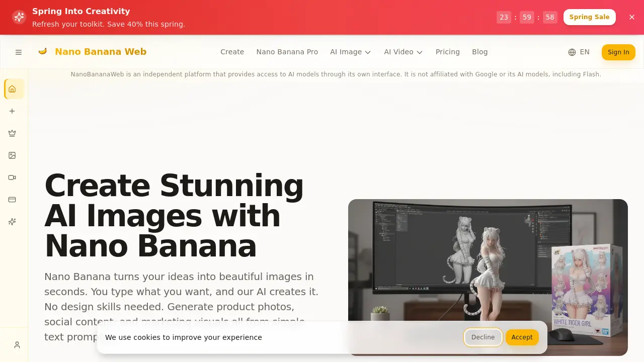The height and width of the screenshot is (362, 644).
Task: Open the Blog page
Action: click(x=480, y=52)
